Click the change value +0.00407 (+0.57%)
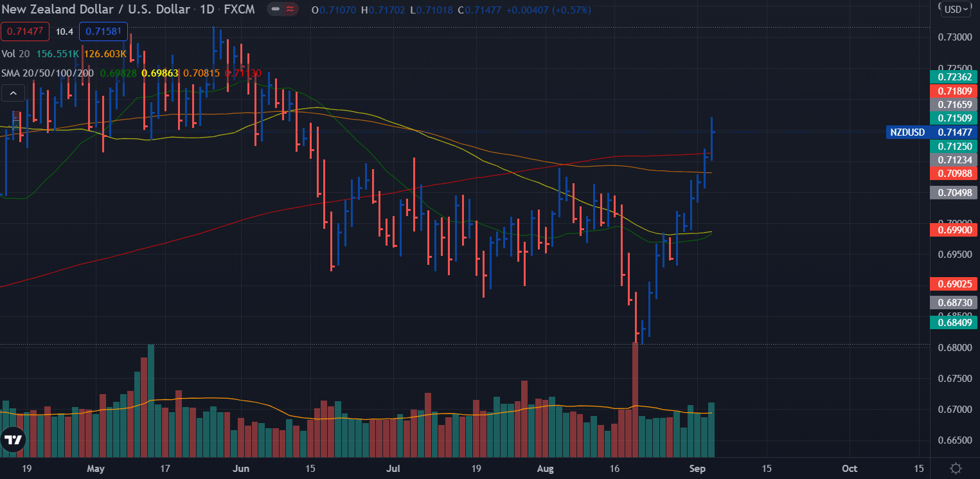Image resolution: width=980 pixels, height=479 pixels. tap(549, 10)
